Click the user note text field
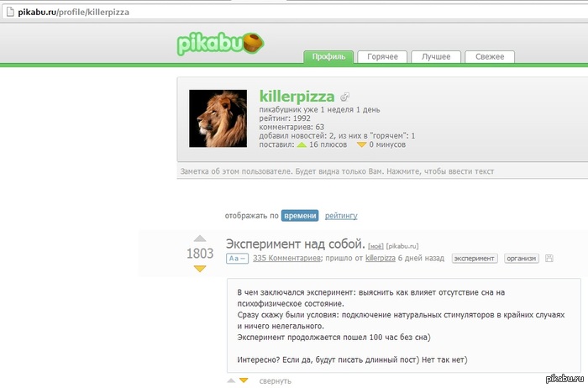The height and width of the screenshot is (388, 588). pyautogui.click(x=382, y=171)
